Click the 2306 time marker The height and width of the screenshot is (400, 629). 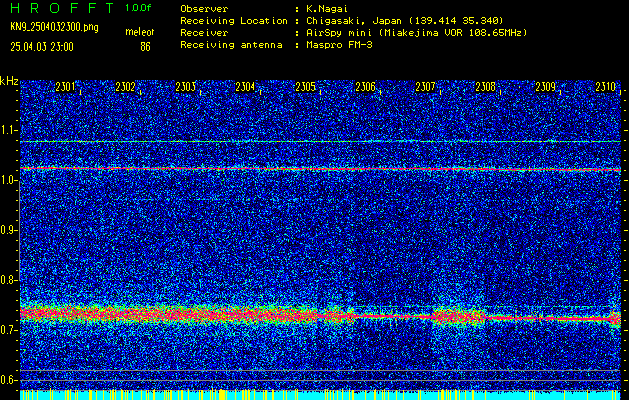coord(365,87)
